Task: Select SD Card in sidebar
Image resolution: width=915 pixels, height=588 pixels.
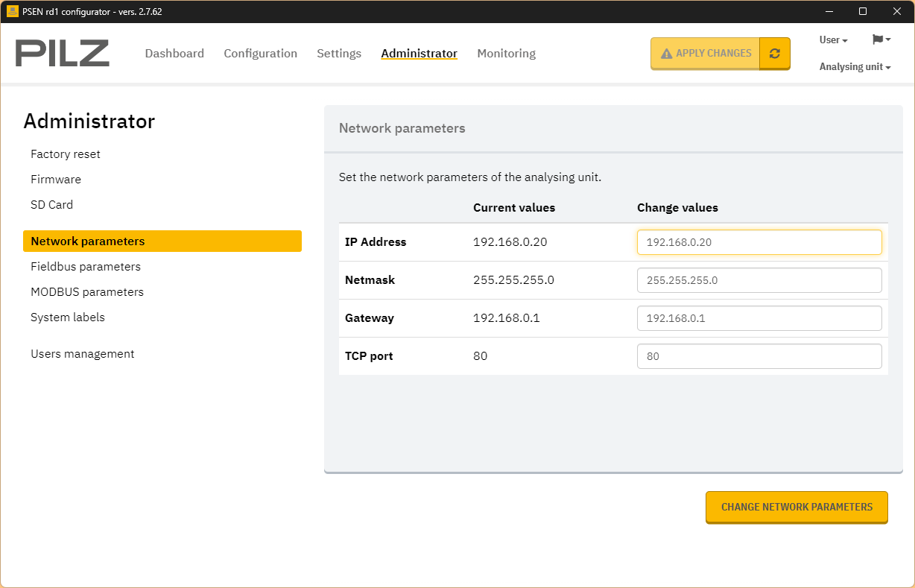Action: (51, 205)
